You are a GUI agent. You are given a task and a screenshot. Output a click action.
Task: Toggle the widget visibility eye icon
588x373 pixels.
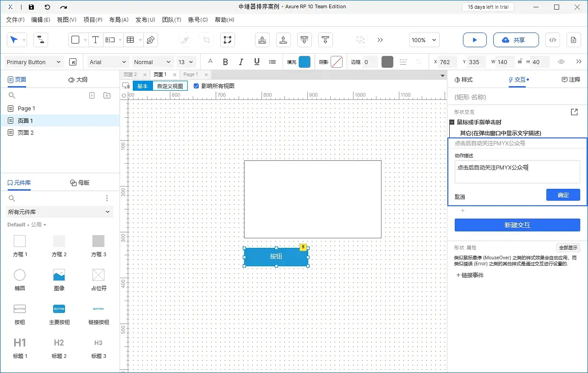561,62
